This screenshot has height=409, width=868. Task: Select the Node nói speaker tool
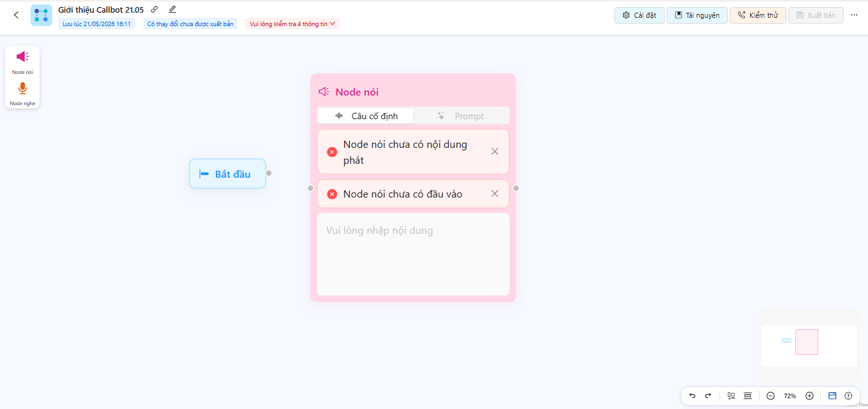coord(22,61)
